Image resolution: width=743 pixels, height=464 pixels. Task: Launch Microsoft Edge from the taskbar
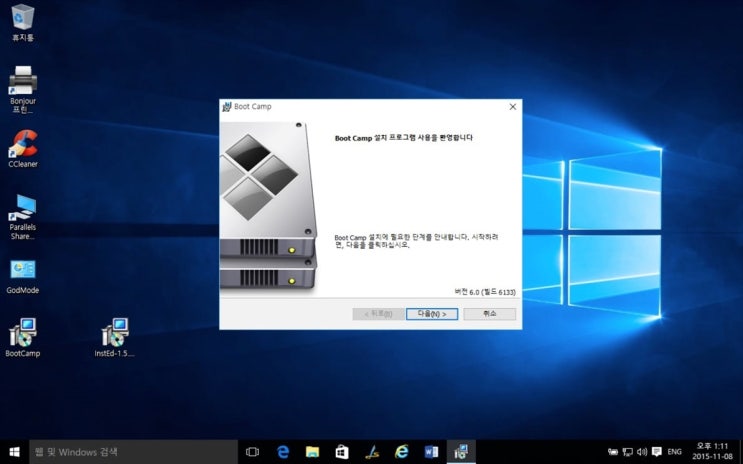(x=283, y=452)
